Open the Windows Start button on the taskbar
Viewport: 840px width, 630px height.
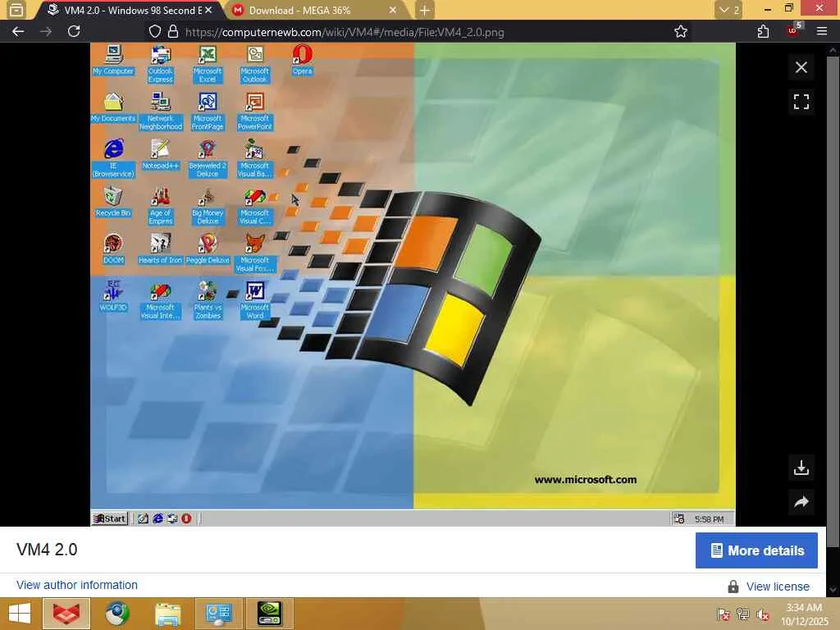click(20, 614)
